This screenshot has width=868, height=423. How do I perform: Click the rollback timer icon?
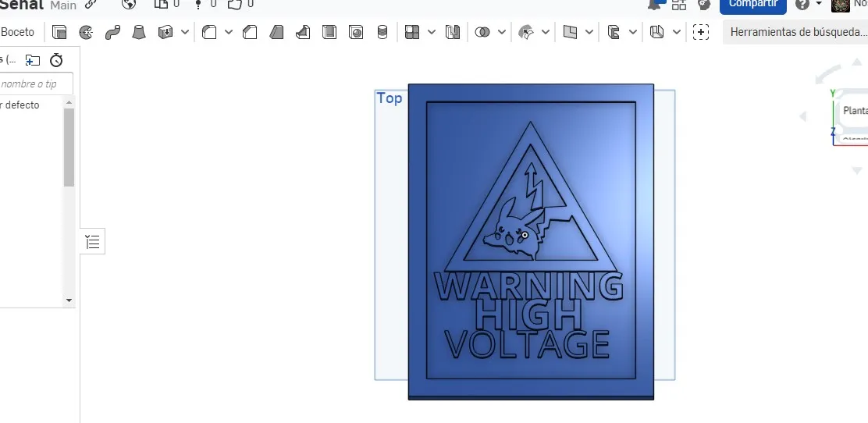(x=56, y=60)
